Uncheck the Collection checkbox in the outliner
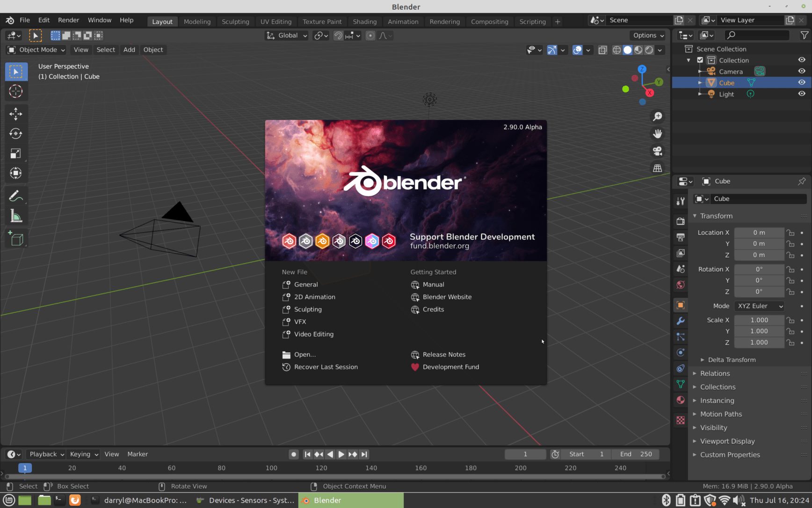Viewport: 812px width, 508px height. (x=700, y=60)
